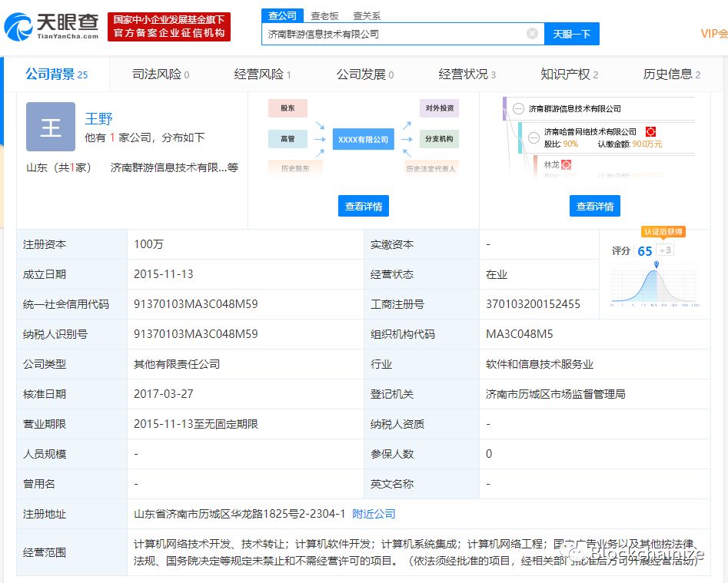Click the 认缴金额 90.0万元 value

647,144
